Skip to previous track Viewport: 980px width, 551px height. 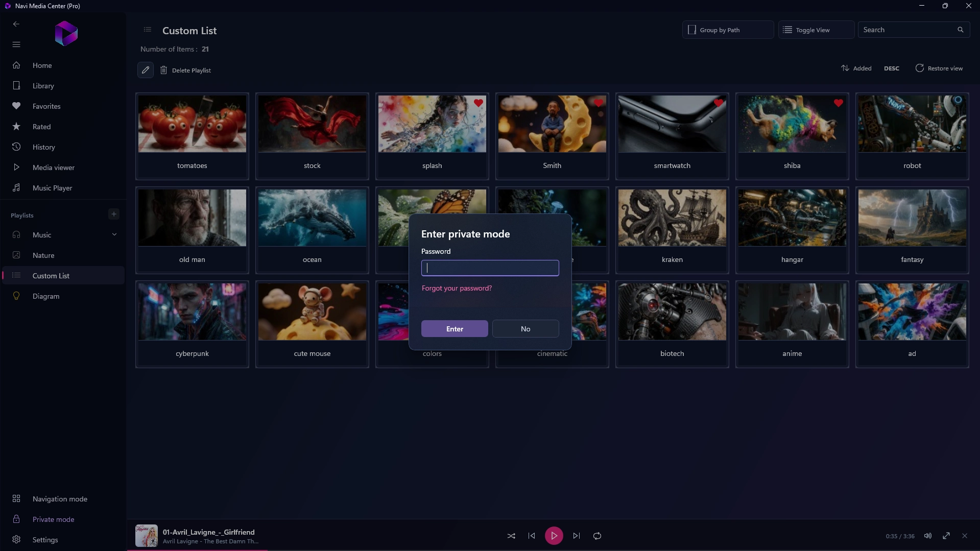532,536
